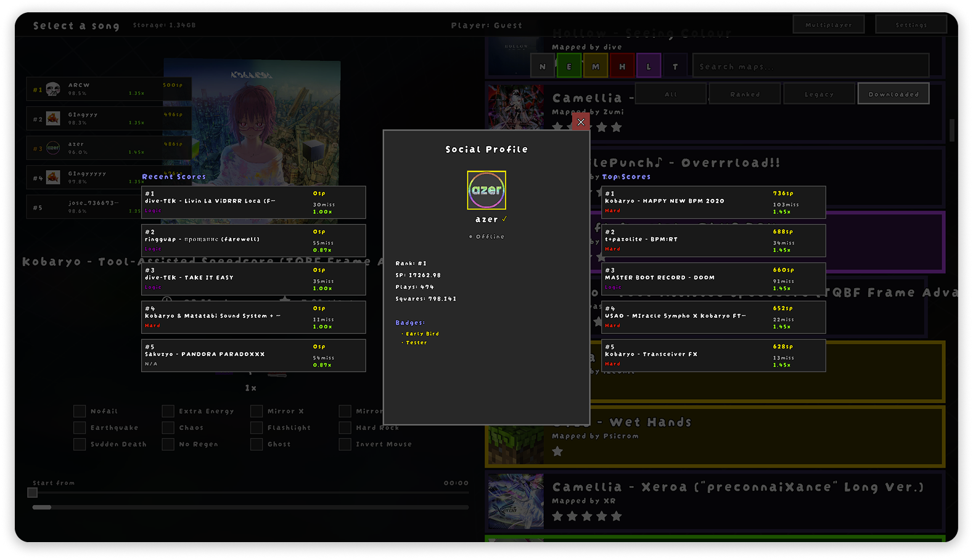973x560 pixels.
Task: Toggle the N difficulty filter
Action: click(x=542, y=67)
